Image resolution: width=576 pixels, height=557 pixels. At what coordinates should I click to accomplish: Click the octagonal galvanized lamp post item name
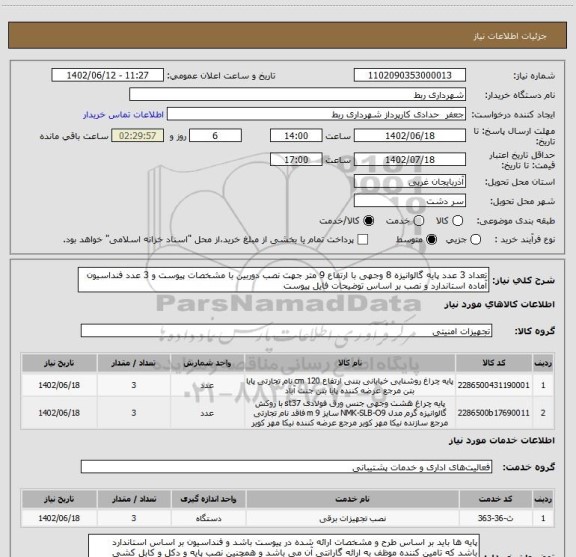pos(350,413)
